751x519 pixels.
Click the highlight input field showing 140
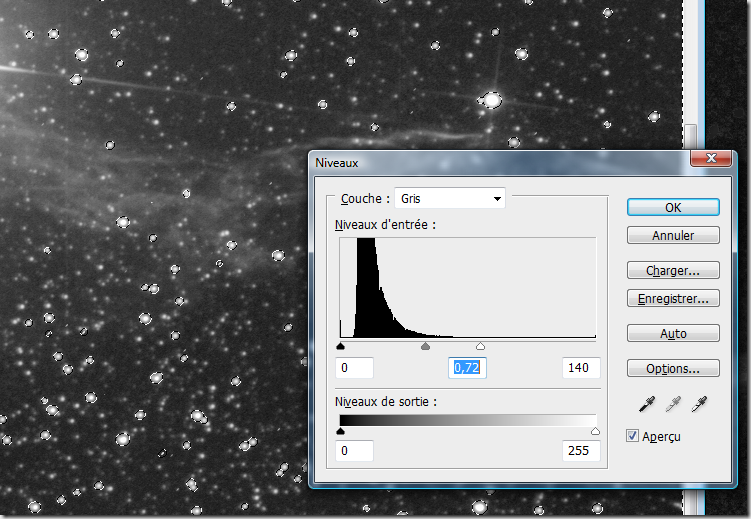point(581,368)
